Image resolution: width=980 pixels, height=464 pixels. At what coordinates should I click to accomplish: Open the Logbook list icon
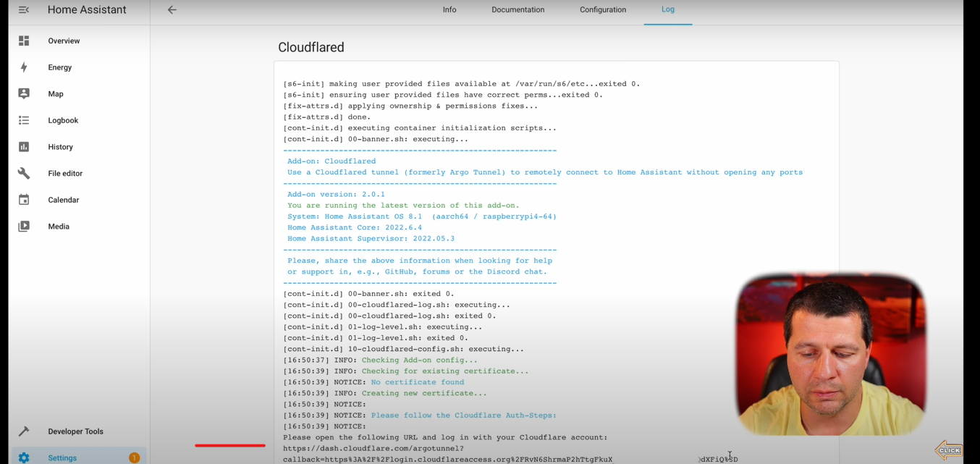point(24,120)
